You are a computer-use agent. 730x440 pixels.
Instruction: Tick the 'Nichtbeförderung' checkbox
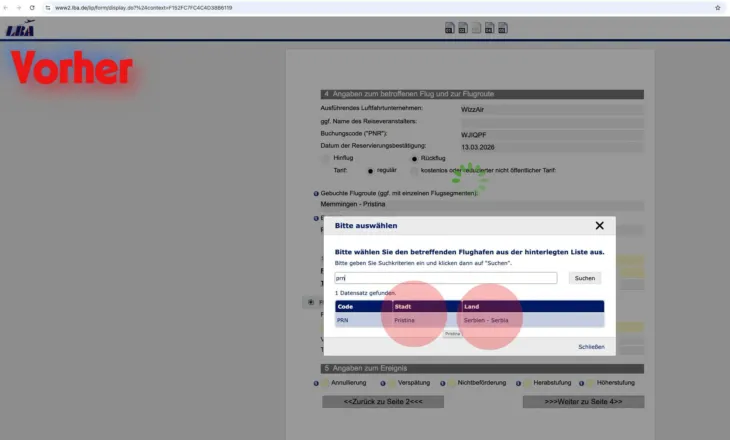pyautogui.click(x=452, y=383)
